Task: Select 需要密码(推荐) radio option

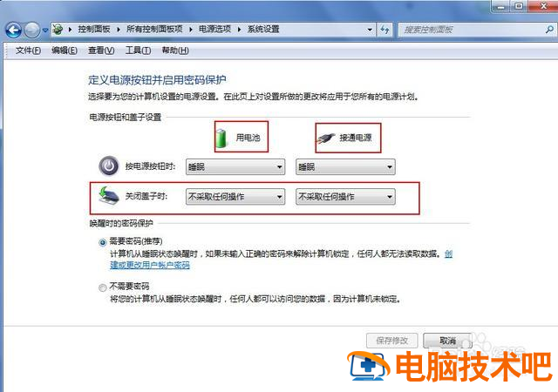Action: tap(103, 242)
